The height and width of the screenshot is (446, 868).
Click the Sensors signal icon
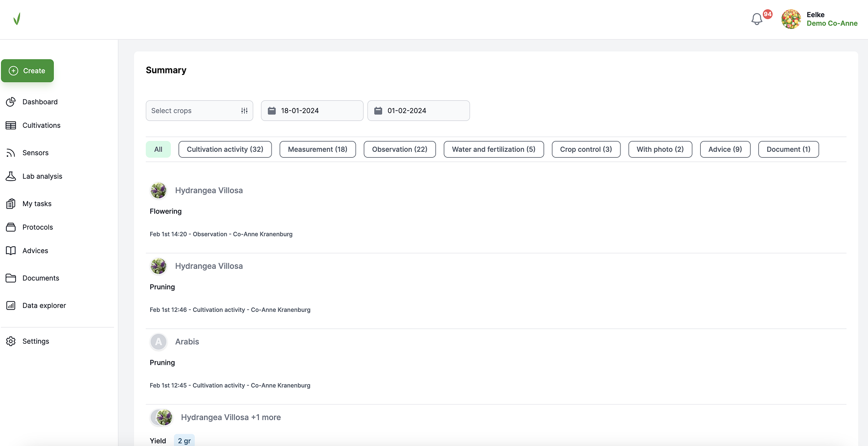click(11, 153)
